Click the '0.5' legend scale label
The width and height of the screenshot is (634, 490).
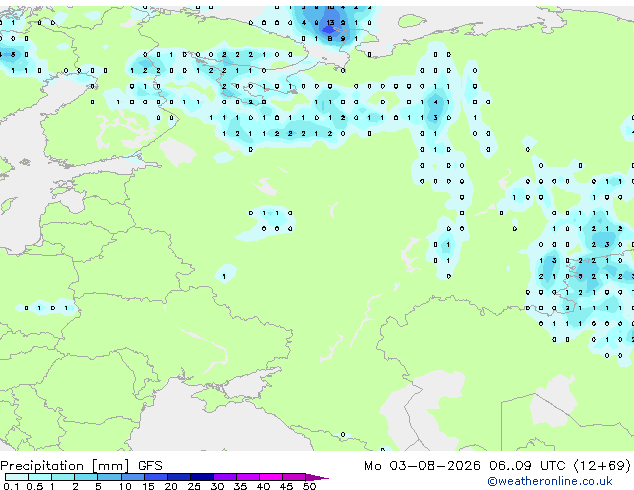(35, 486)
